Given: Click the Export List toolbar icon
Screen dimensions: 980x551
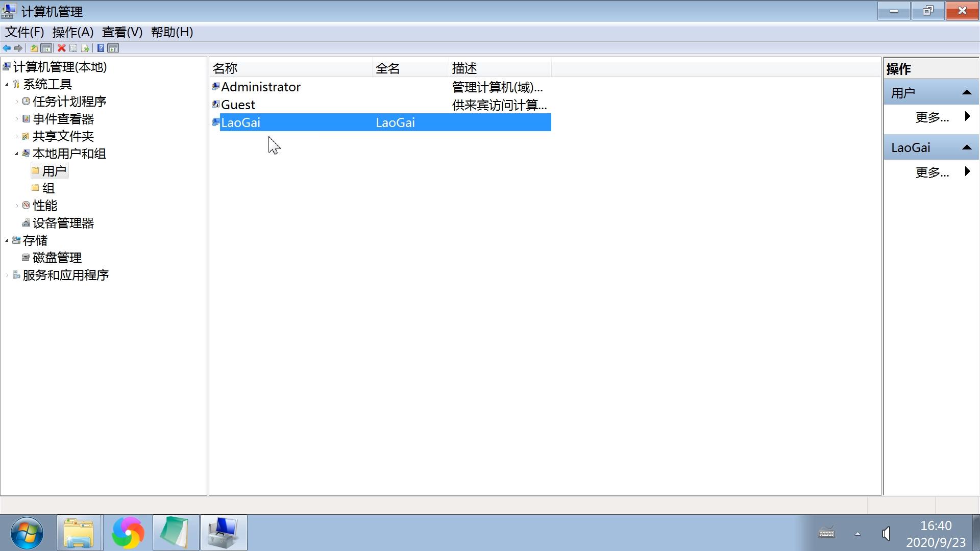Looking at the screenshot, I should tap(85, 48).
